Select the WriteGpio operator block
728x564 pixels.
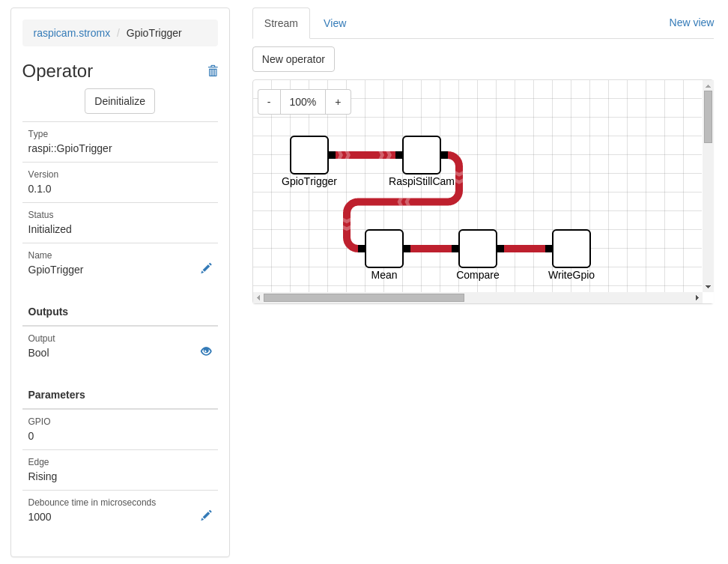point(571,249)
